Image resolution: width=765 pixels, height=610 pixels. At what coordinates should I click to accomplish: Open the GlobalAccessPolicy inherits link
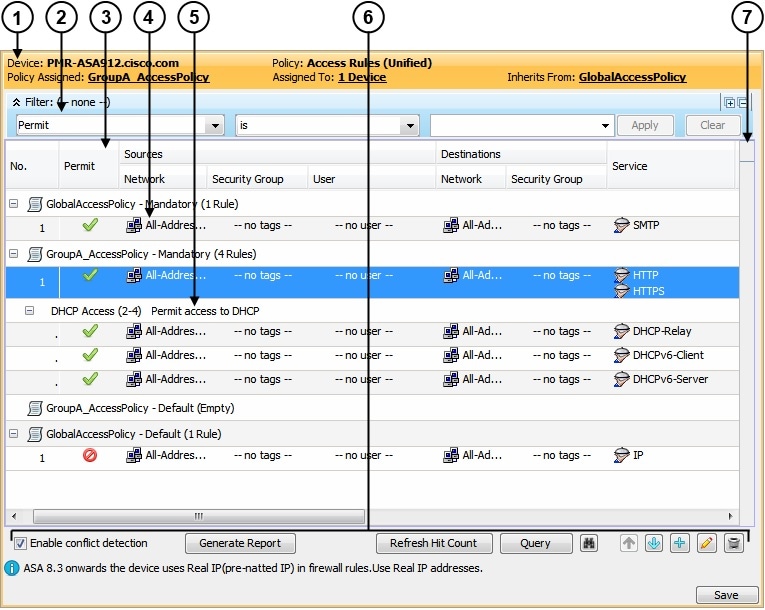tap(632, 77)
